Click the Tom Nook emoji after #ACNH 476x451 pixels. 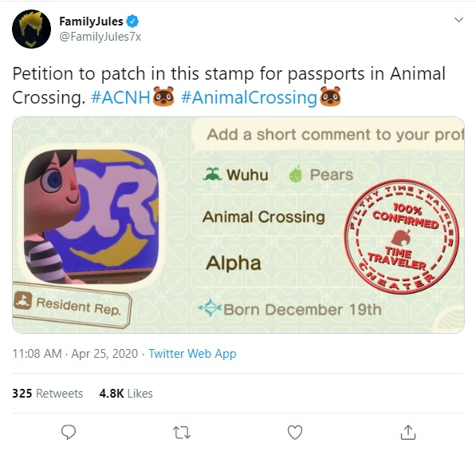point(163,96)
